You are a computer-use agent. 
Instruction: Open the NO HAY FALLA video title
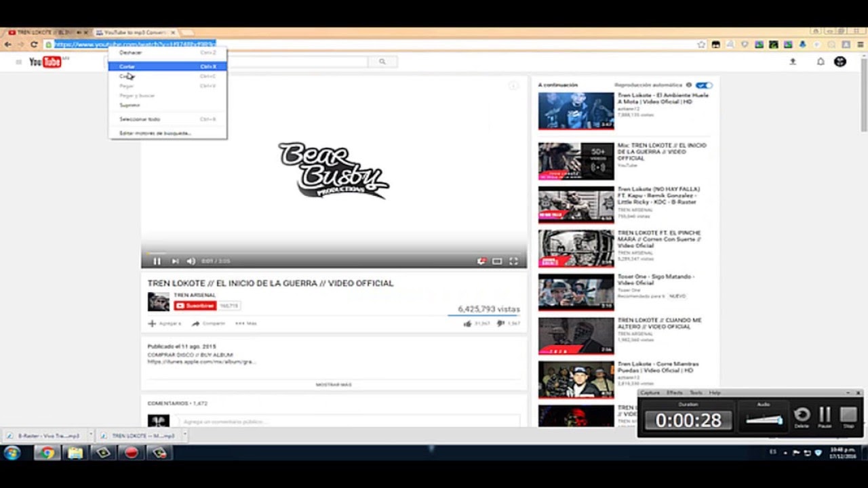pos(658,196)
